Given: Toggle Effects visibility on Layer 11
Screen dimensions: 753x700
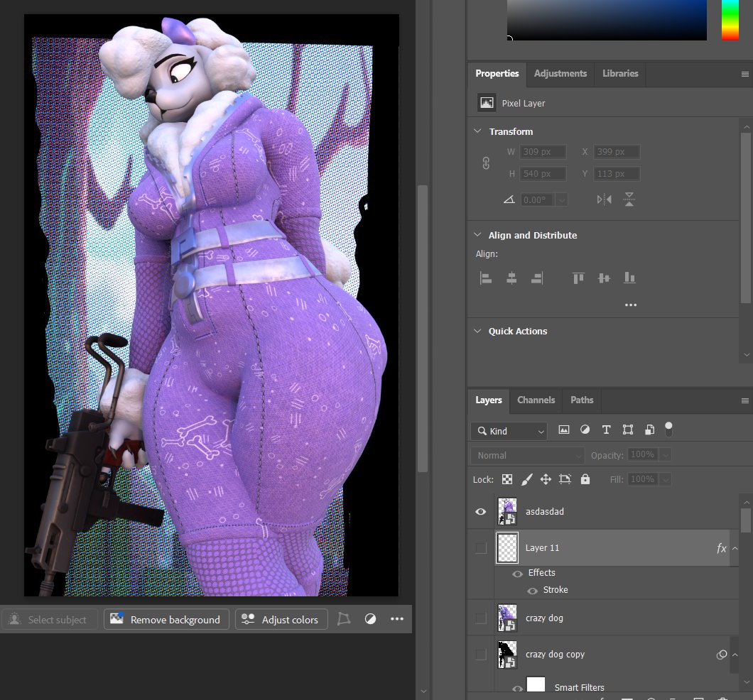Looking at the screenshot, I should [x=517, y=574].
